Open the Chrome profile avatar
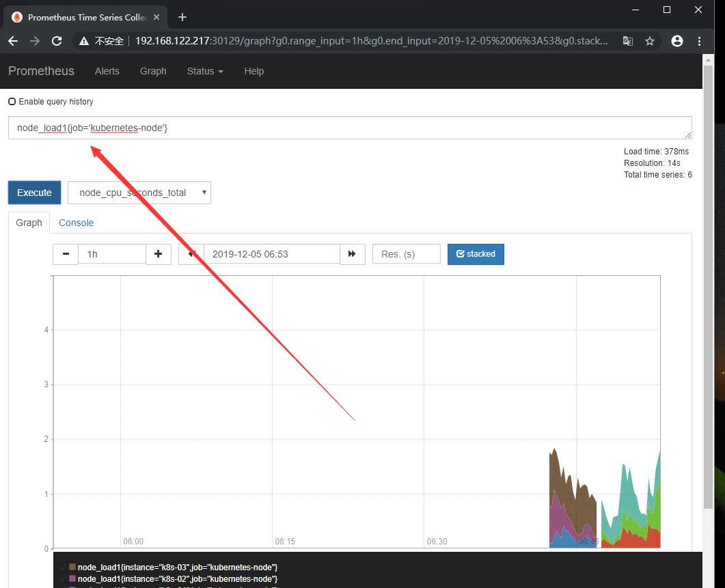The width and height of the screenshot is (725, 588). (x=677, y=41)
